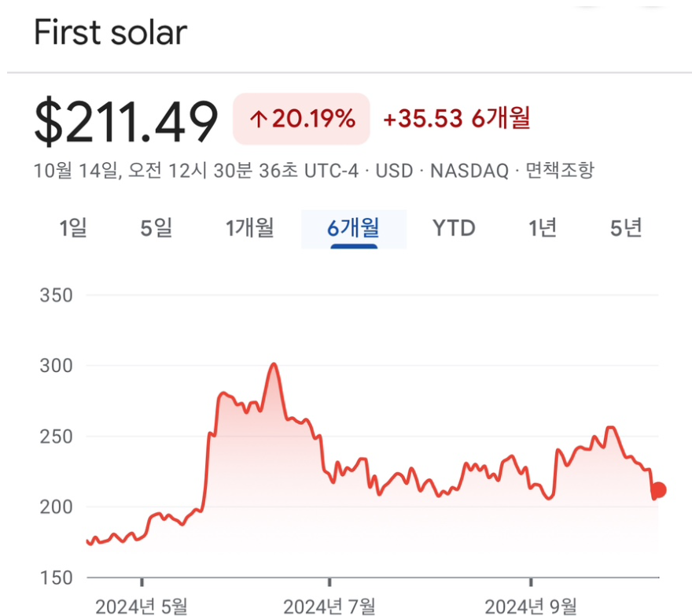Open the 1개월 price chart
The width and height of the screenshot is (692, 616).
pos(250,228)
